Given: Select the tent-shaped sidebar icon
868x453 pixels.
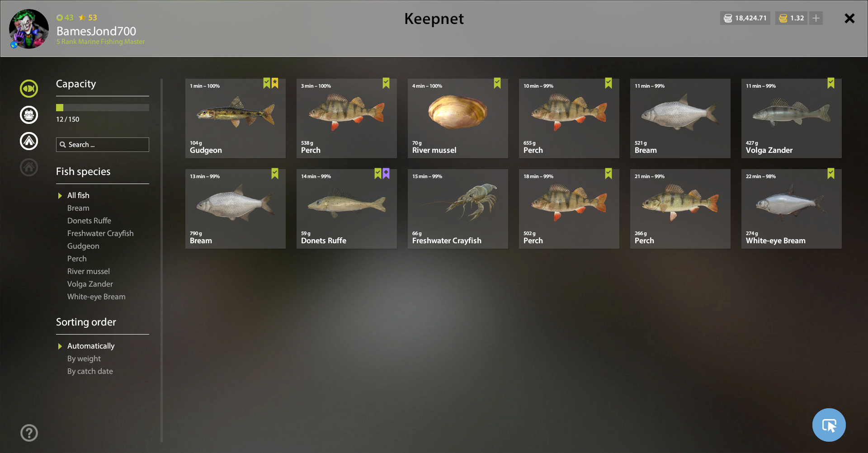Looking at the screenshot, I should 29,141.
